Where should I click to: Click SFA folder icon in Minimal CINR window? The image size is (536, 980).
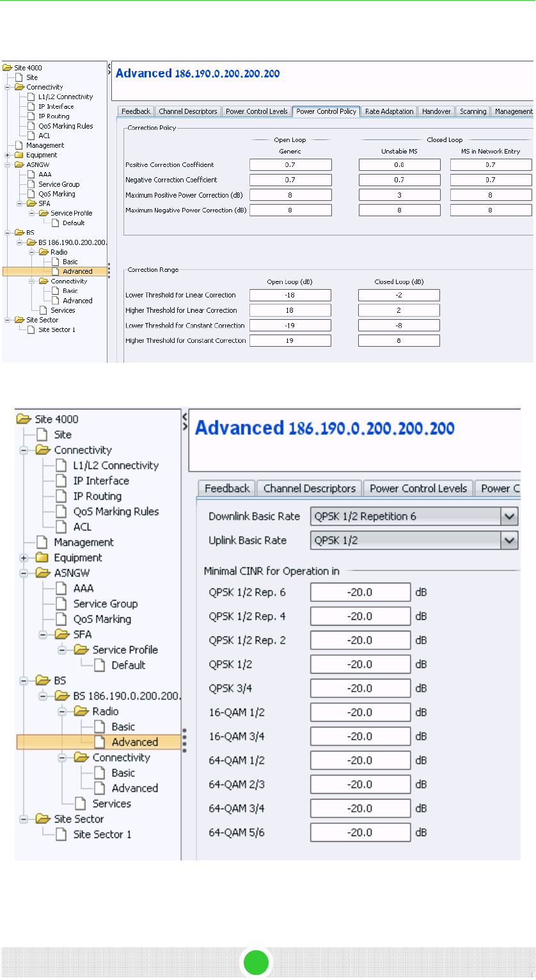pyautogui.click(x=61, y=635)
